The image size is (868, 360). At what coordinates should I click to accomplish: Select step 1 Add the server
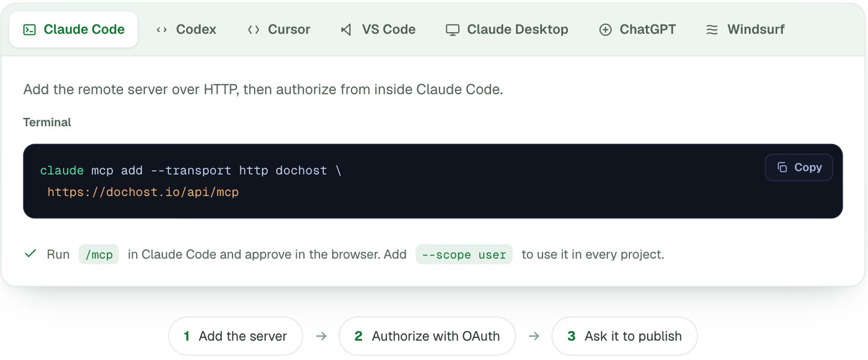236,336
